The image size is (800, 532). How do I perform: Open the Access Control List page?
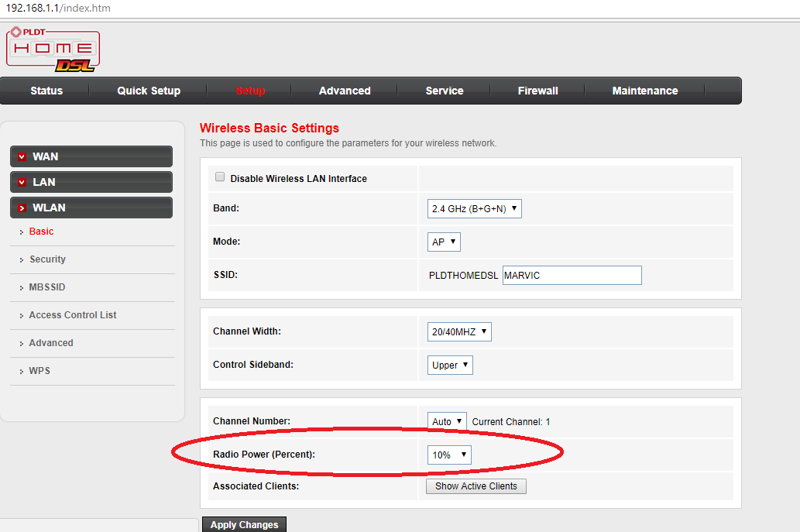coord(73,315)
